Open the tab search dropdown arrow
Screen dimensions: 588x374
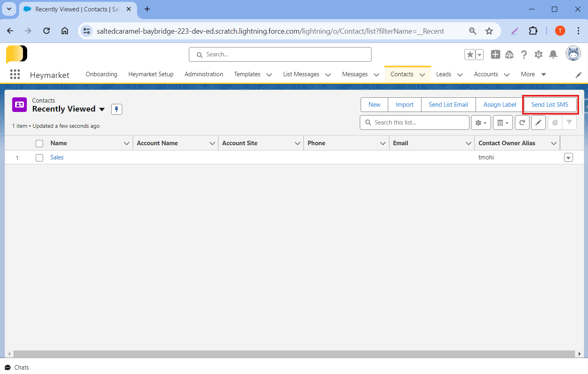[x=9, y=9]
